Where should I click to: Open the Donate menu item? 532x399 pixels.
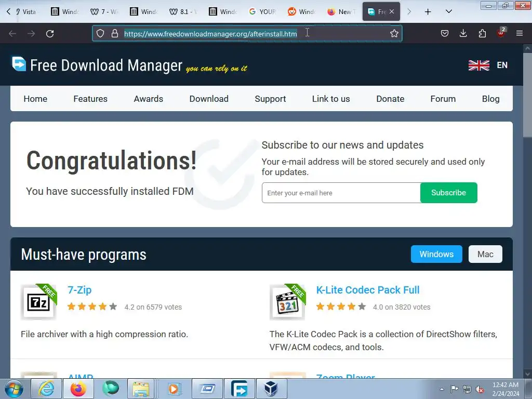(x=390, y=99)
